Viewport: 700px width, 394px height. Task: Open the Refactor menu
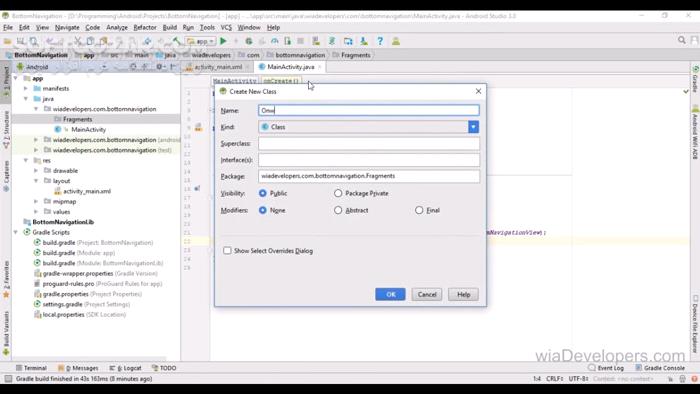pos(145,27)
